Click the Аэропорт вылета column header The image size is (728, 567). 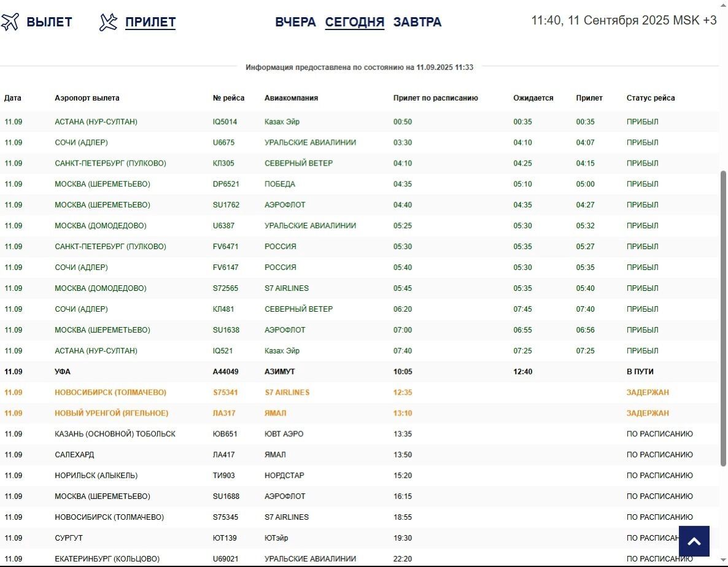tap(87, 98)
